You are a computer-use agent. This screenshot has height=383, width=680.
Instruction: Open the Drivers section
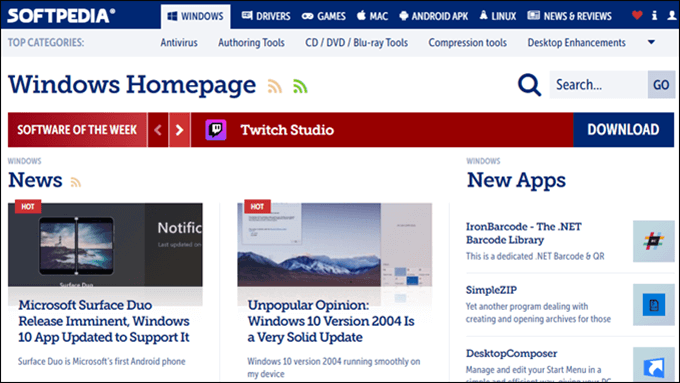(266, 16)
